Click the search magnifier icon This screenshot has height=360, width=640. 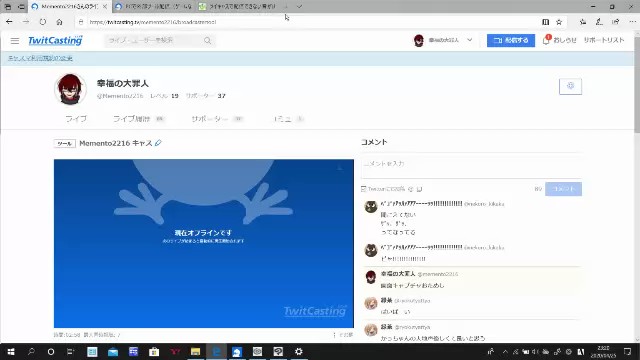(207, 40)
